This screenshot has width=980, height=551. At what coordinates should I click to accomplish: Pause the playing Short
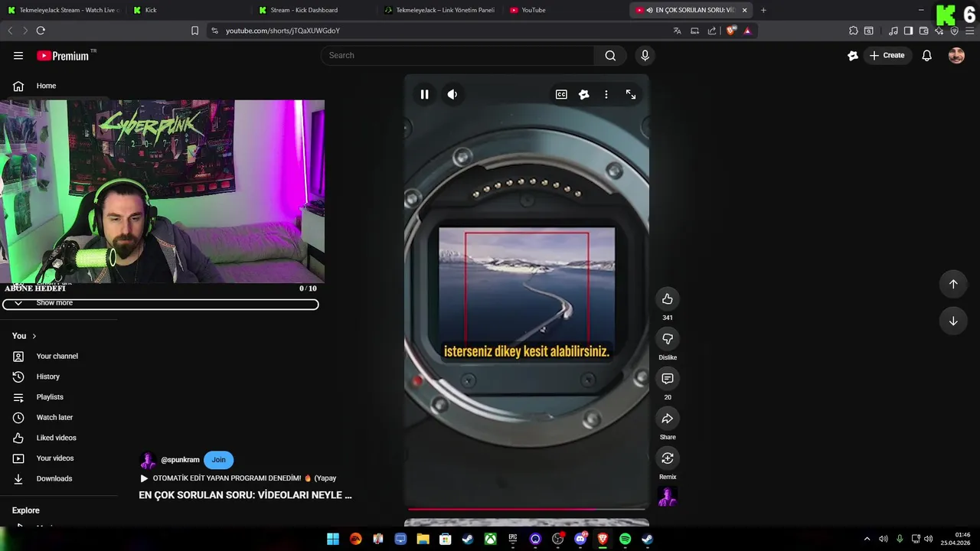pyautogui.click(x=424, y=94)
